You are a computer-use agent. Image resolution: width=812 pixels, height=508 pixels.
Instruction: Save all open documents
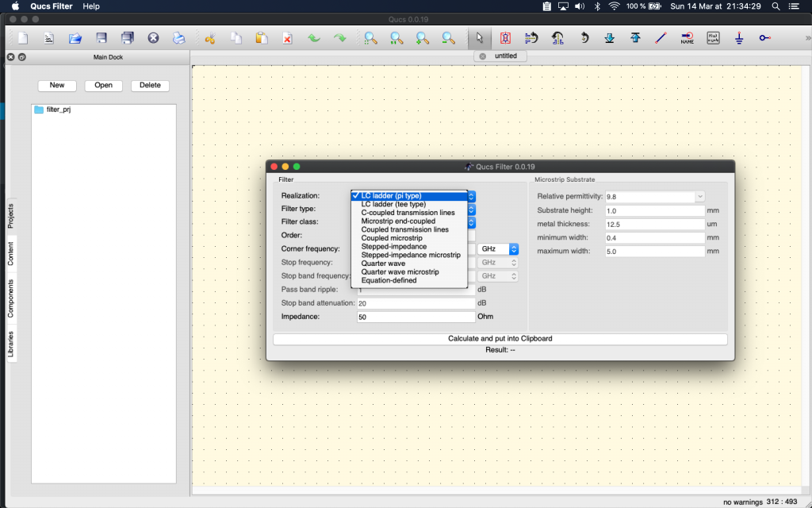[x=128, y=38]
